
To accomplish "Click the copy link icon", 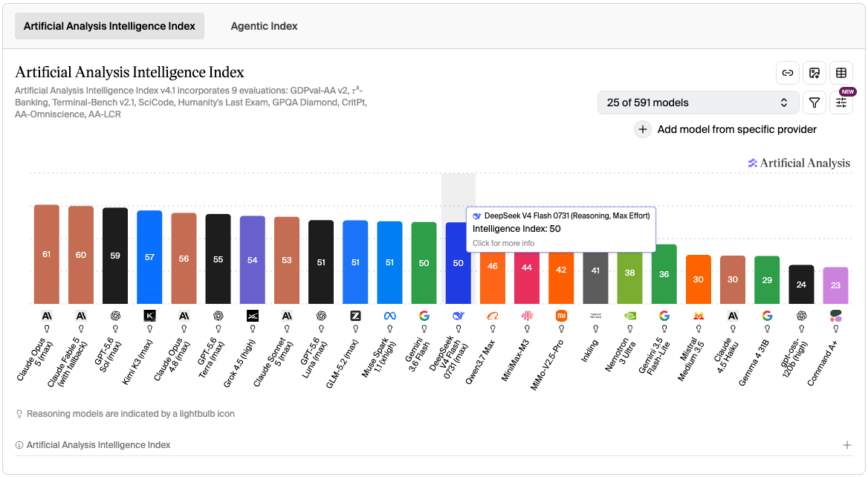I will [x=787, y=73].
